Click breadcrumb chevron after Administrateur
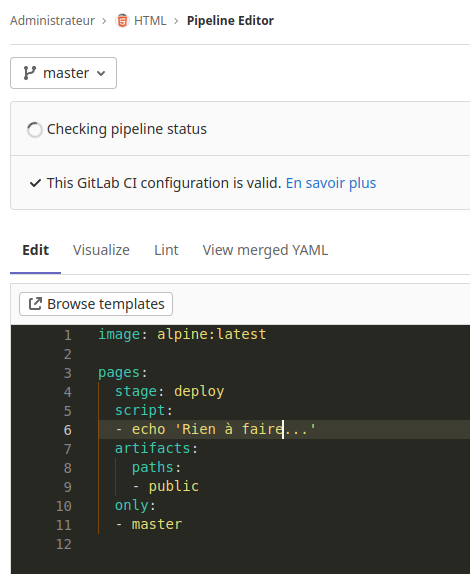Viewport: 470px width, 574px height. pos(104,21)
